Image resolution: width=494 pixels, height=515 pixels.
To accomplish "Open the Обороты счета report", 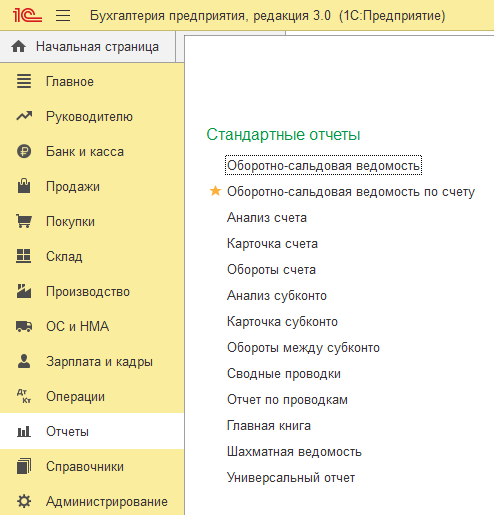I will (271, 270).
